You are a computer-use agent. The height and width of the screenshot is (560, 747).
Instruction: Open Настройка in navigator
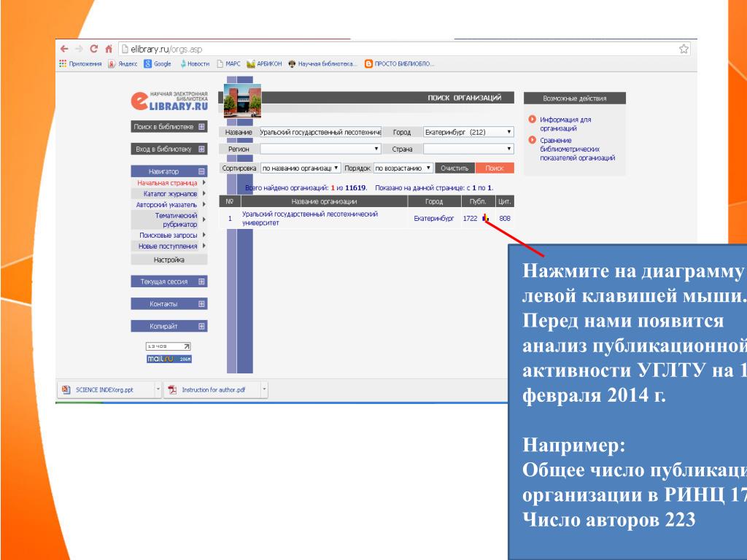tap(169, 260)
